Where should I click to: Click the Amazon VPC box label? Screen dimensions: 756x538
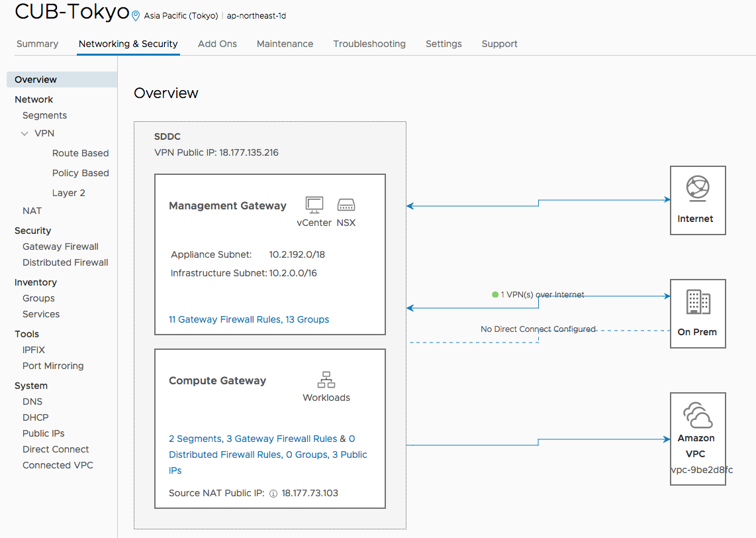(x=696, y=446)
